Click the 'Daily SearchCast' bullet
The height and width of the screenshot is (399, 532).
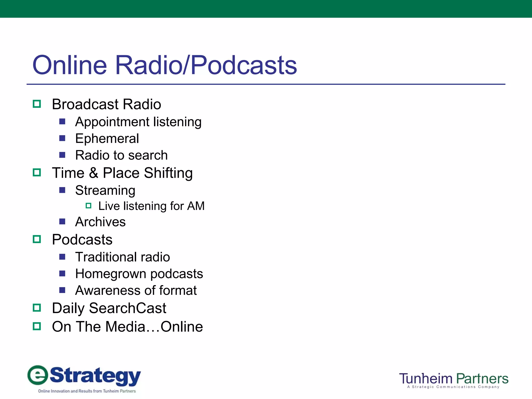point(109,308)
